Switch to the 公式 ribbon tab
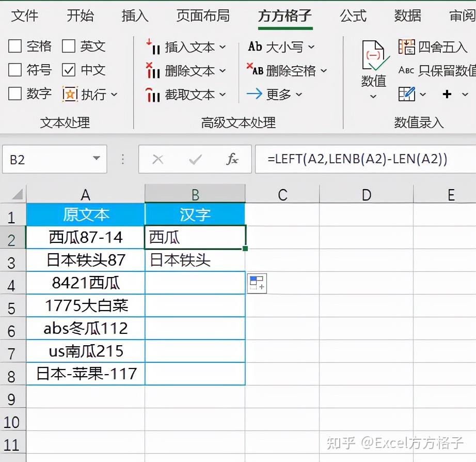The height and width of the screenshot is (462, 476). (353, 16)
